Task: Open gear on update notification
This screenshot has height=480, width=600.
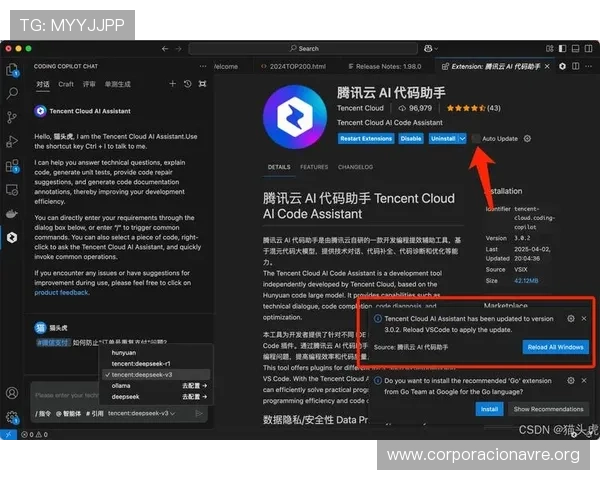Action: pyautogui.click(x=571, y=318)
